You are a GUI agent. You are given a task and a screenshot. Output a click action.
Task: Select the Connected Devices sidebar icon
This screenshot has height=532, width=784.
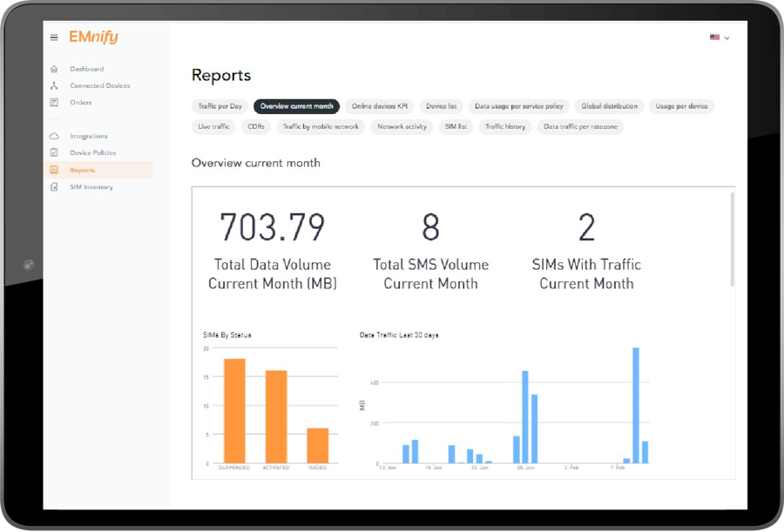(56, 85)
